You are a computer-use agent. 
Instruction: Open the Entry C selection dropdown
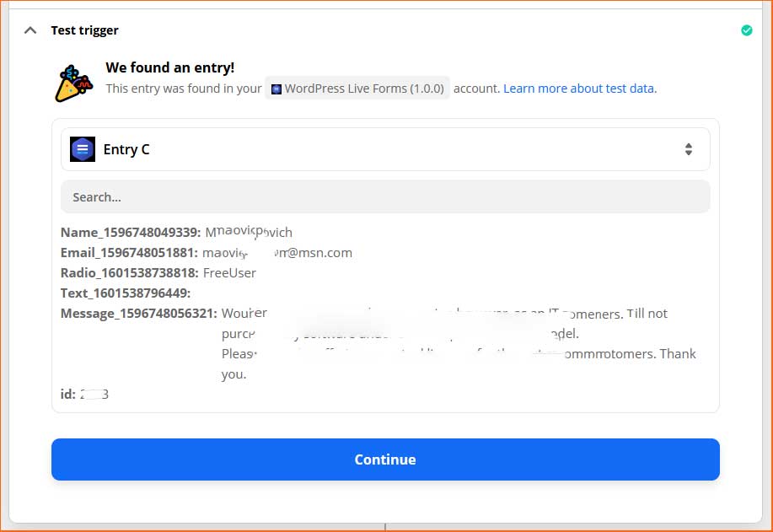[385, 149]
